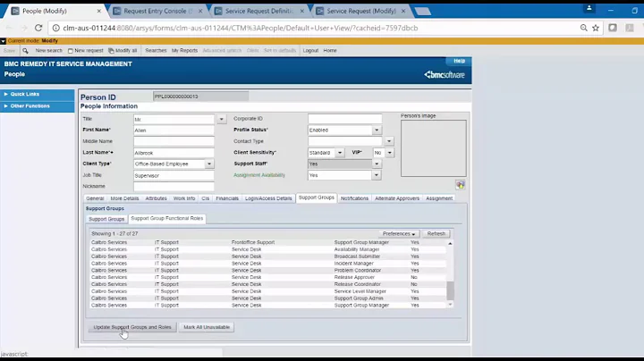Click the Middle Name field
644x361 pixels.
(174, 141)
